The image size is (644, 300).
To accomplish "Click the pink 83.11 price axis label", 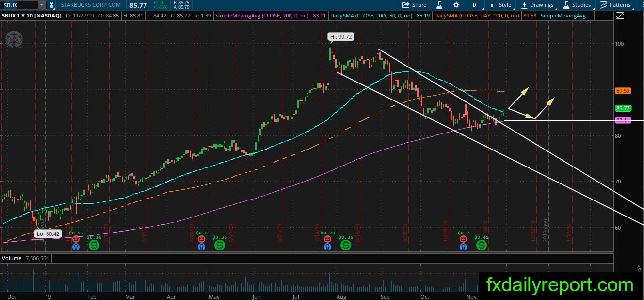I will coord(622,120).
